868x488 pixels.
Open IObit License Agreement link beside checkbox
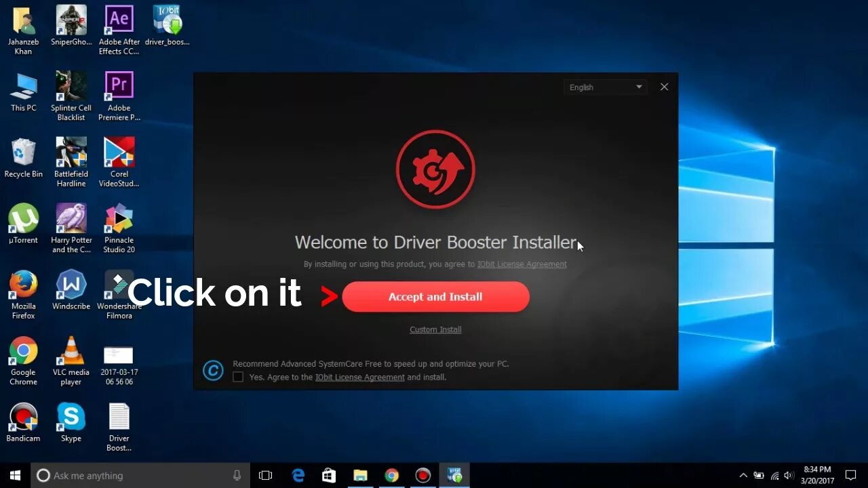[360, 378]
